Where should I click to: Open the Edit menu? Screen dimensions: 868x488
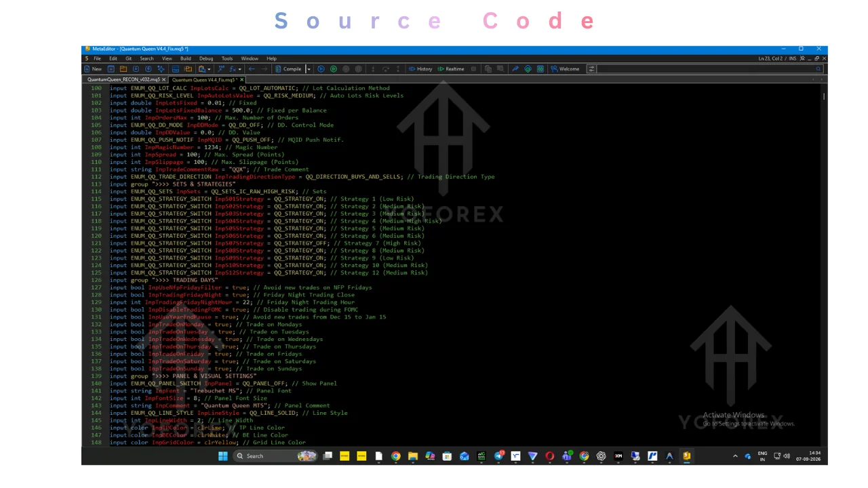click(x=113, y=59)
